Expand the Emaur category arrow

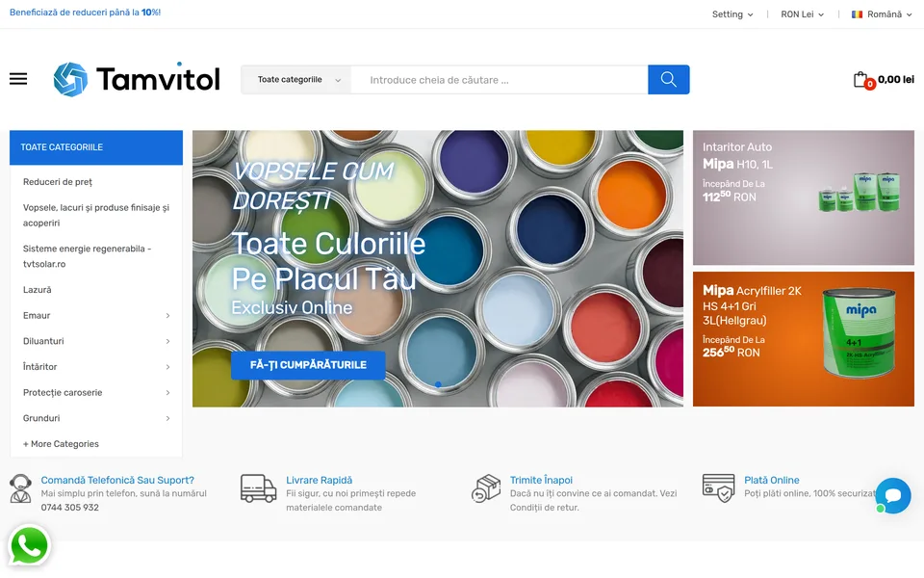click(x=167, y=316)
